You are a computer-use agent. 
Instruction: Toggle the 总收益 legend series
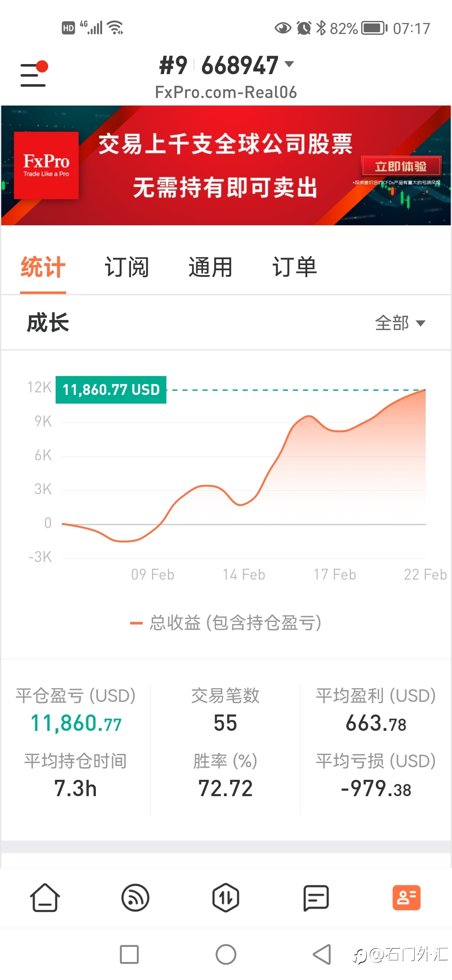226,623
